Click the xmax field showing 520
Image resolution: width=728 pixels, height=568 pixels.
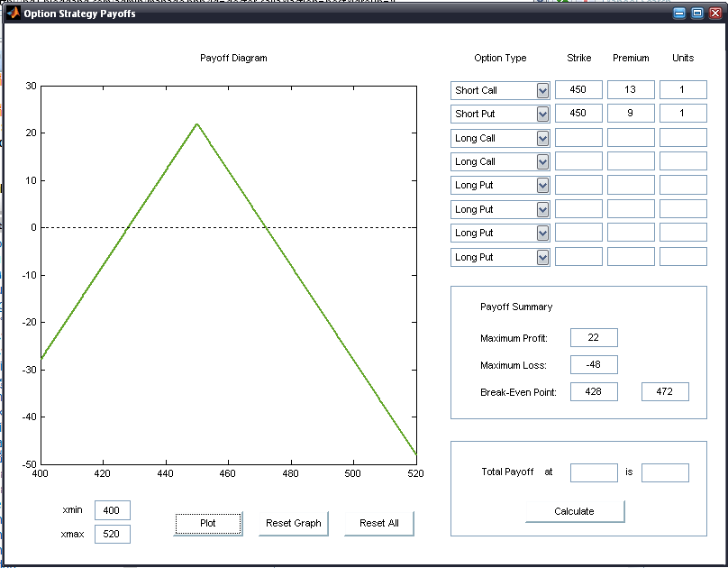coord(113,534)
